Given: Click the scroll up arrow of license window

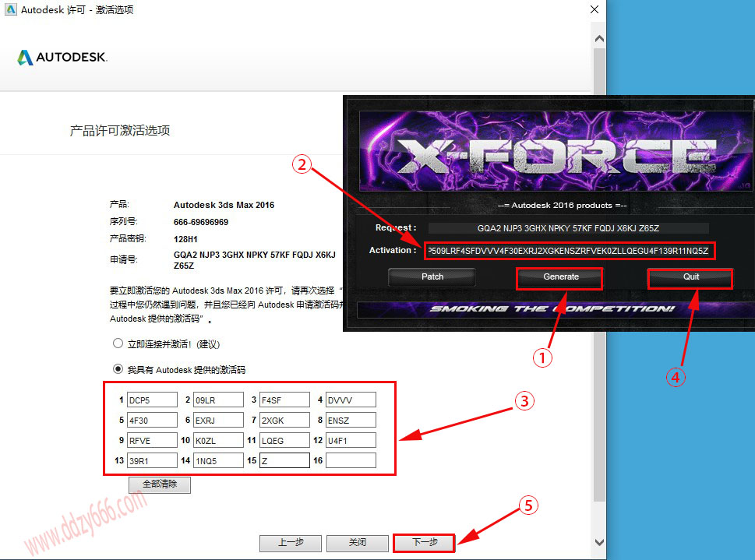Looking at the screenshot, I should click(599, 38).
